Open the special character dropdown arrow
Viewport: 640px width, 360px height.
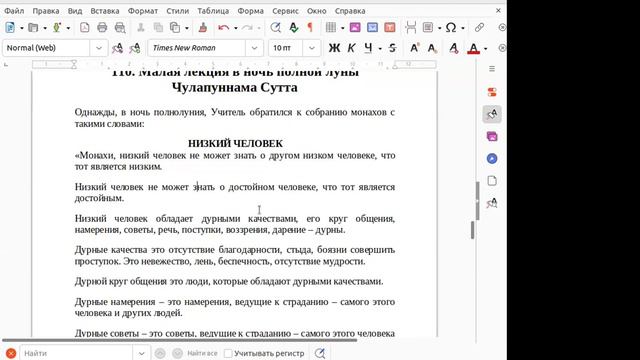(463, 28)
